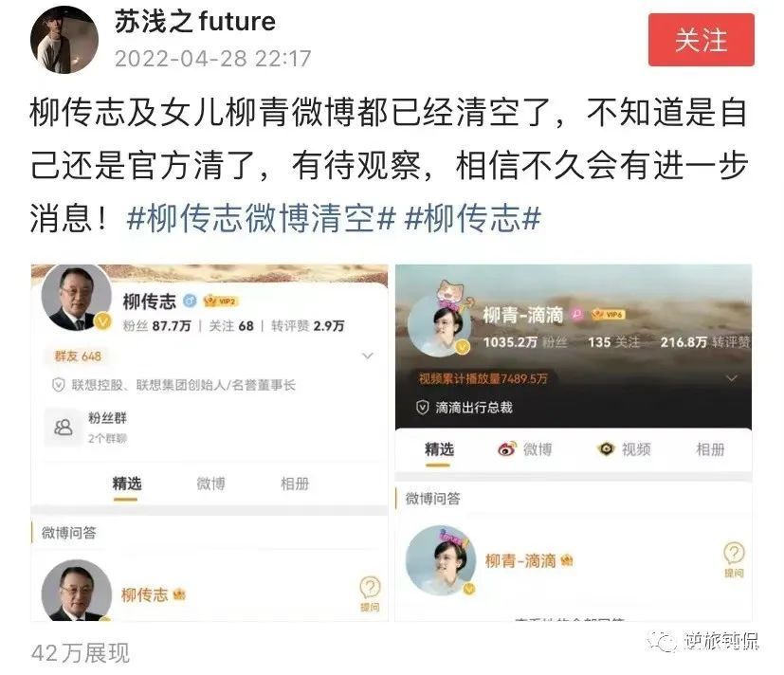Switch to the 视频 tab

pyautogui.click(x=624, y=449)
